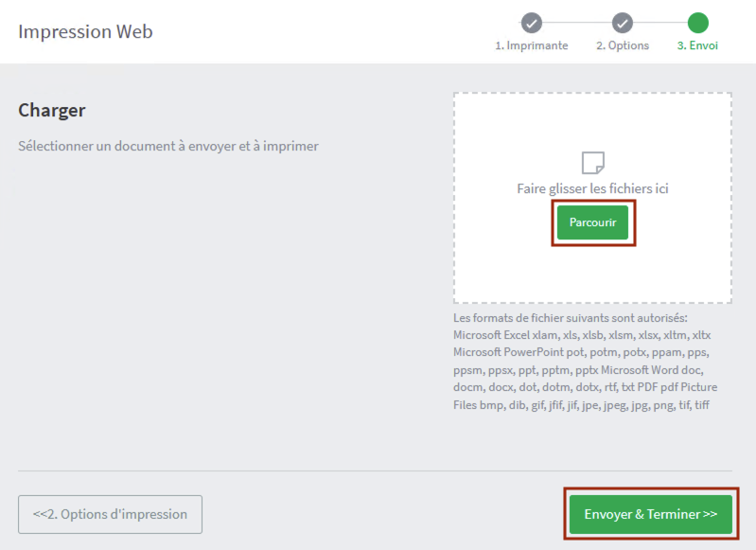756x550 pixels.
Task: Click the 'Impression Web' page title
Action: click(85, 31)
